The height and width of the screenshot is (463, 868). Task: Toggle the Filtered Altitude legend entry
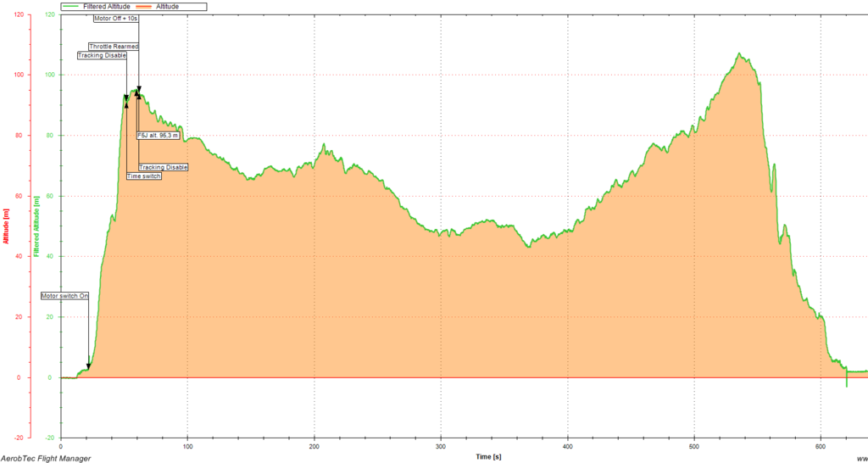point(106,6)
